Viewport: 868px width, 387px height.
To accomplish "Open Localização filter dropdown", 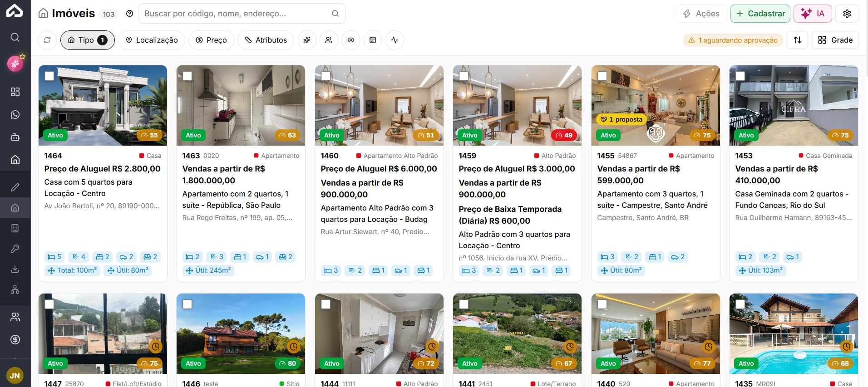I will 152,40.
